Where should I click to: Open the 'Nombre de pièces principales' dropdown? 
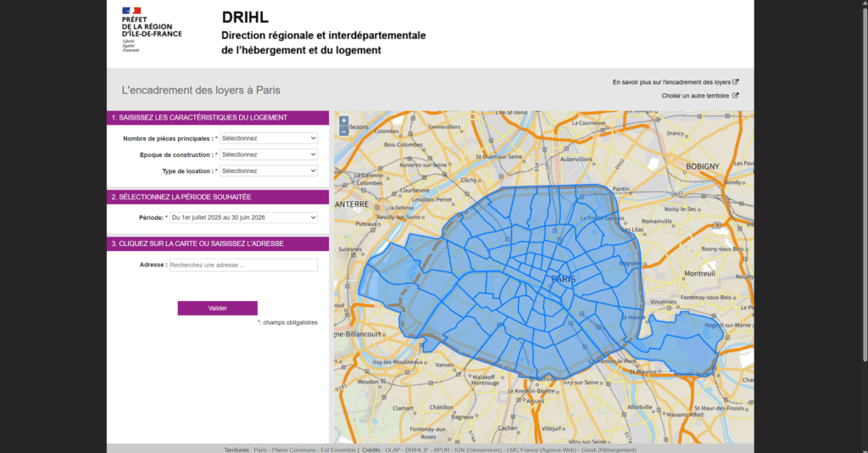pos(269,138)
